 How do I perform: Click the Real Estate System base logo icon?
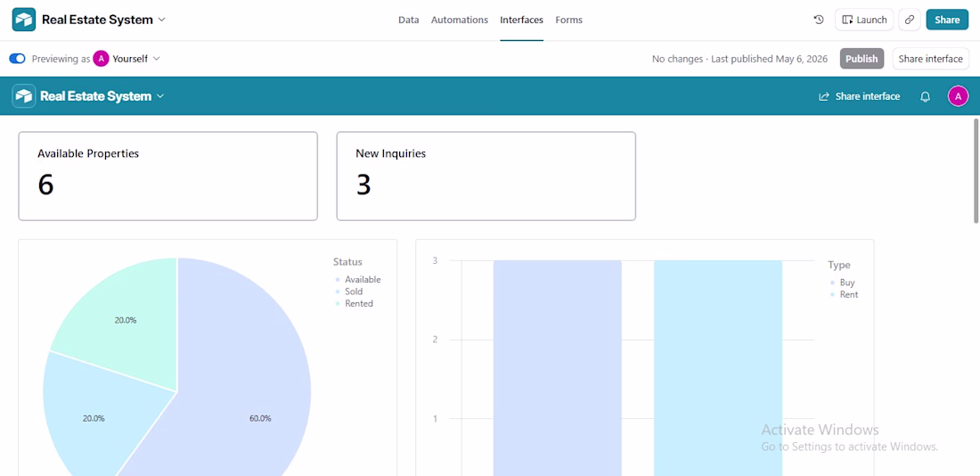click(24, 20)
